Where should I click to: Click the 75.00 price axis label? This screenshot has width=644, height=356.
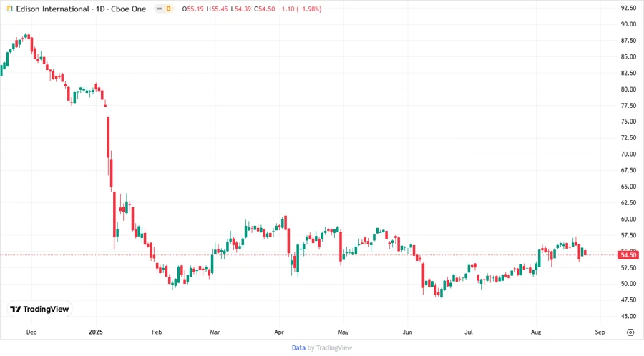pyautogui.click(x=628, y=122)
